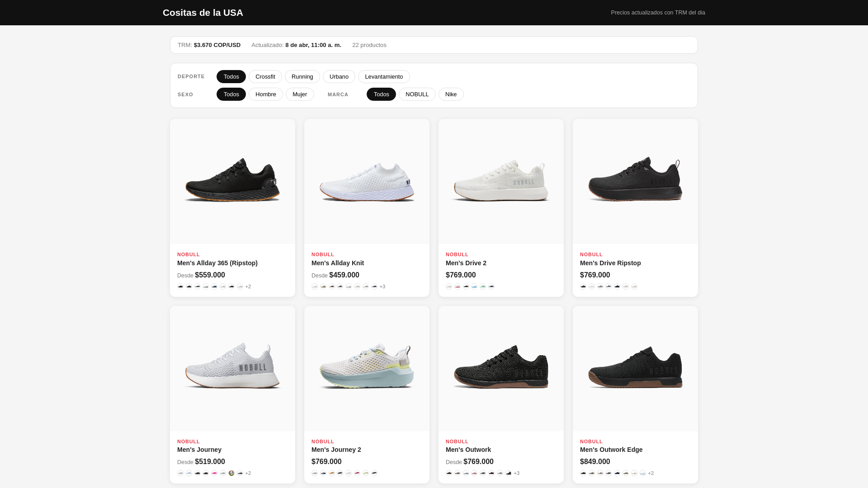This screenshot has width=868, height=488.
Task: Show +3 more colors for Men's Outwork
Action: point(517,473)
